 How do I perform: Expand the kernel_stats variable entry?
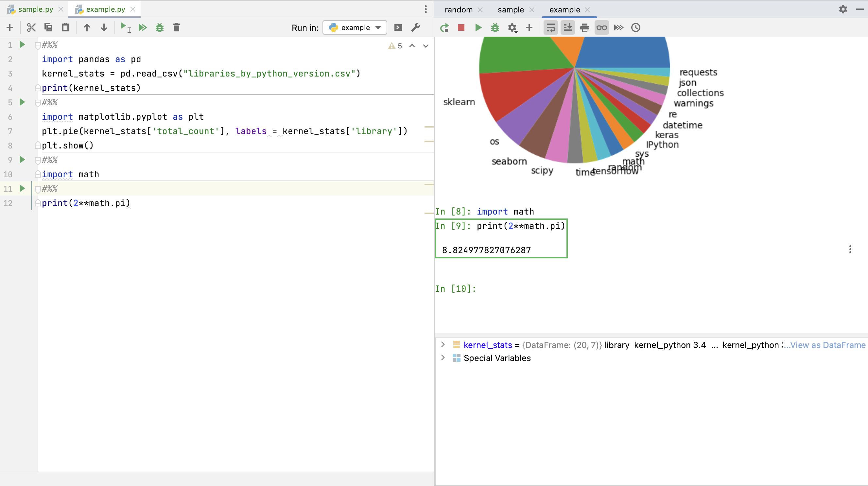443,345
